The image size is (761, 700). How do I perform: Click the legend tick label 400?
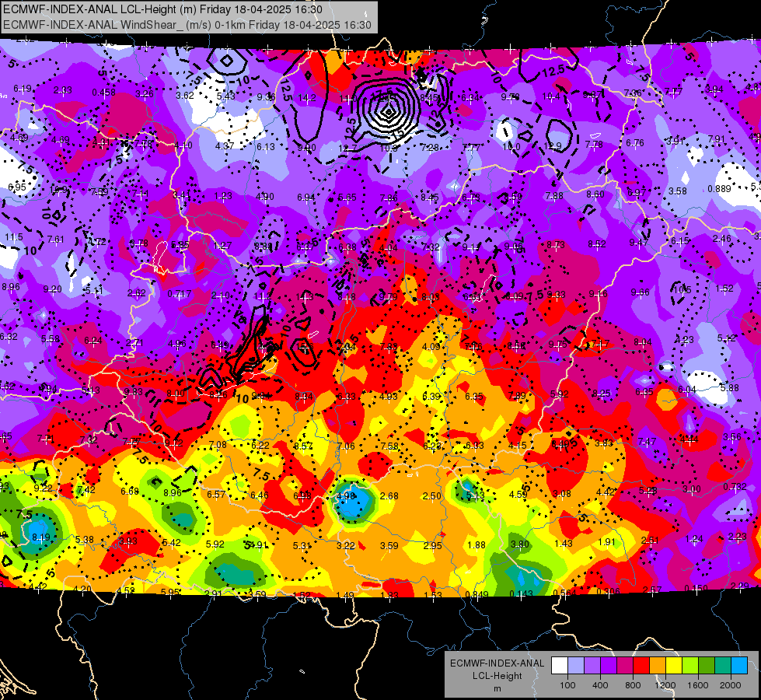tap(600, 685)
